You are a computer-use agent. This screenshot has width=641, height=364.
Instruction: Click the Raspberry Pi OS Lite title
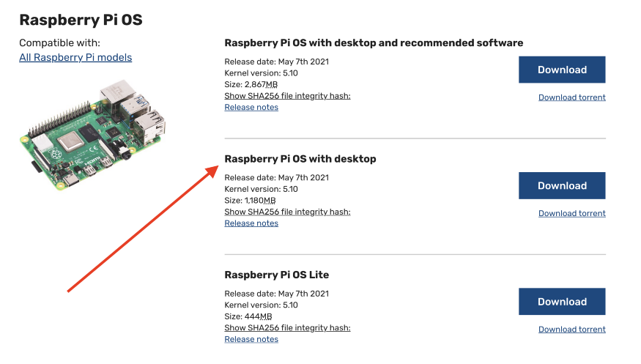(x=276, y=275)
